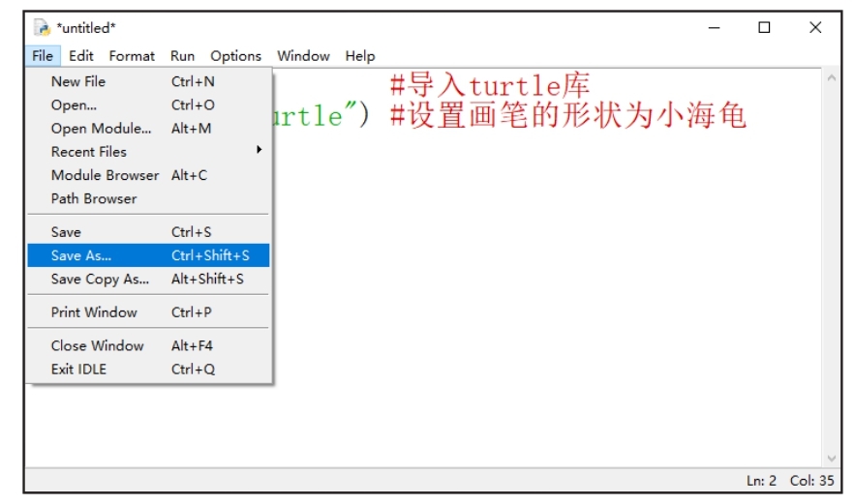Open the Edit menu
Image resolution: width=855 pixels, height=504 pixels.
(81, 56)
